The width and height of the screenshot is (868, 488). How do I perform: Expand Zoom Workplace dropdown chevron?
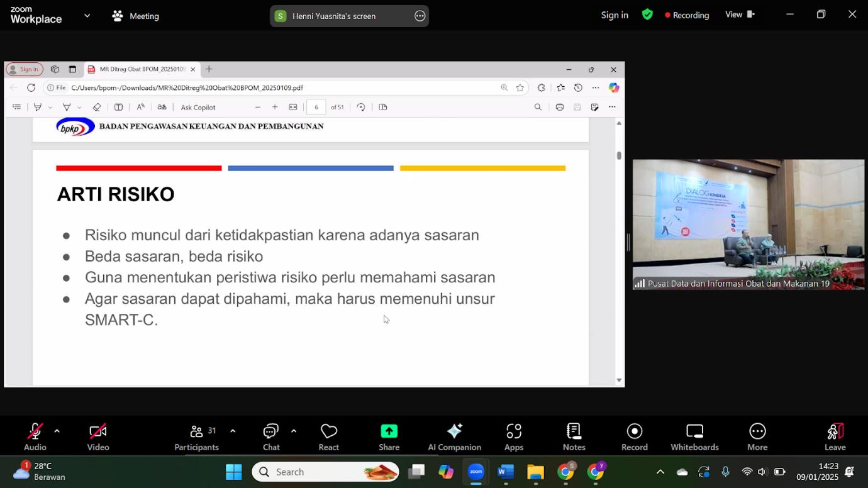point(87,16)
